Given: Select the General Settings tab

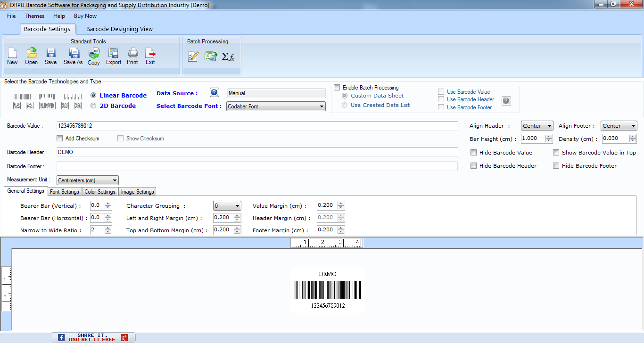Looking at the screenshot, I should click(x=26, y=191).
